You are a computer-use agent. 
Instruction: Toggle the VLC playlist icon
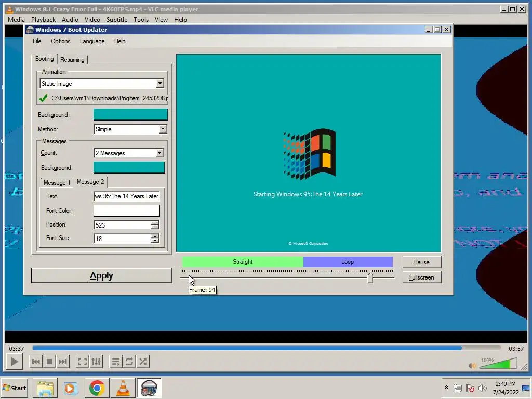116,362
